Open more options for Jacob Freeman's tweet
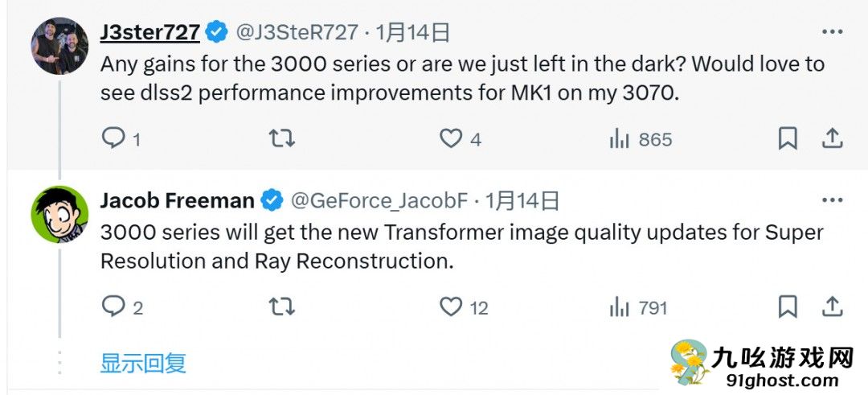868x395 pixels. [832, 200]
